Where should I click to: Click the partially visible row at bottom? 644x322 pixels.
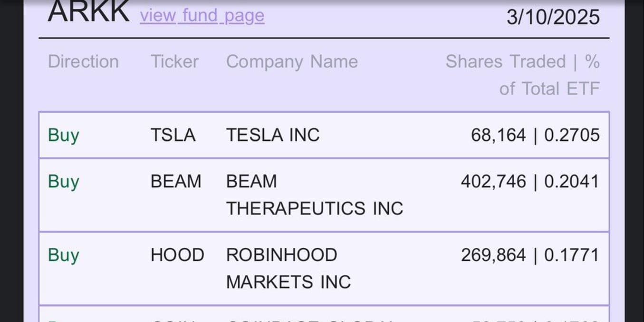(324, 314)
